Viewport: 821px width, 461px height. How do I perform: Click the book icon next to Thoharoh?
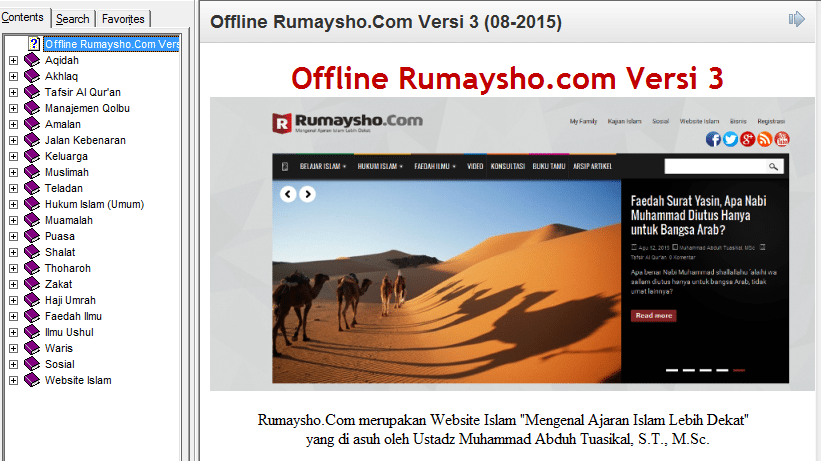pyautogui.click(x=32, y=268)
